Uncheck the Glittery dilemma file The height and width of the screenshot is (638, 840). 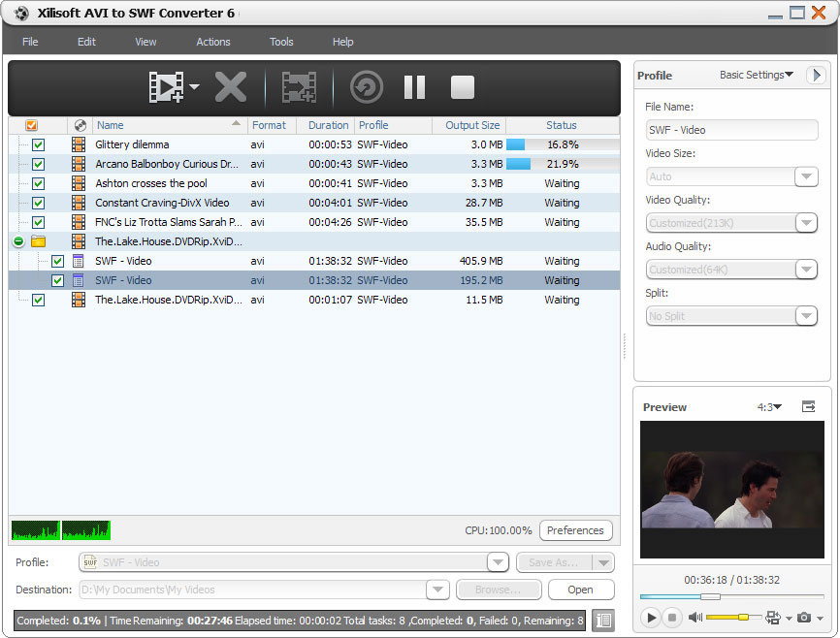tap(38, 144)
